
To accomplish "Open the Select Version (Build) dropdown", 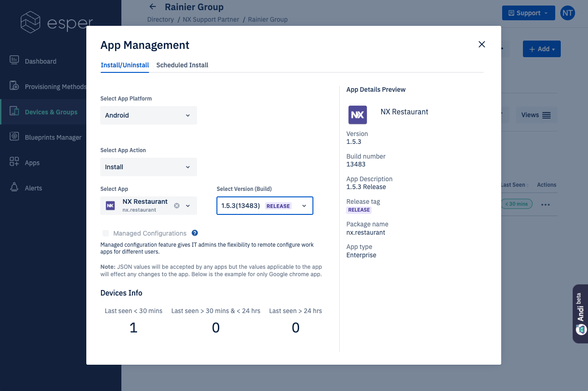I will tap(264, 206).
